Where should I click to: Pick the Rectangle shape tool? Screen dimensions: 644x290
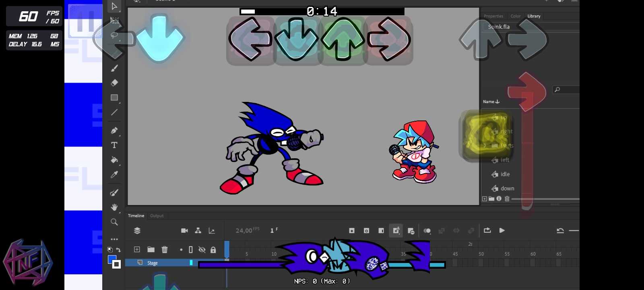(114, 97)
